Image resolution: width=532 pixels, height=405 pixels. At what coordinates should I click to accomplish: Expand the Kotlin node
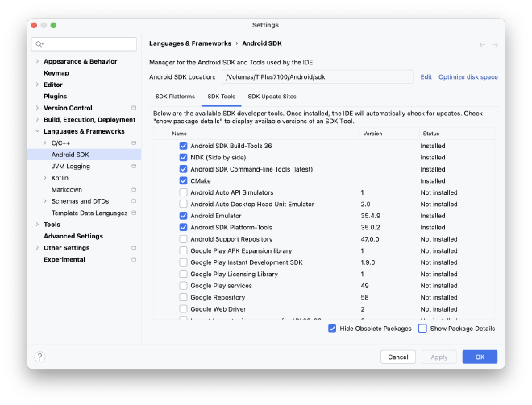tap(45, 178)
